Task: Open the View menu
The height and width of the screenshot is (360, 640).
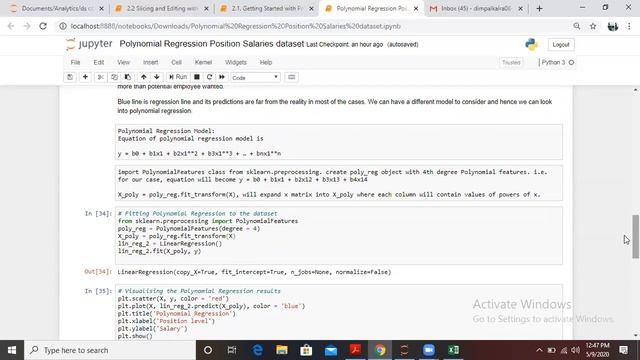Action: 123,62
